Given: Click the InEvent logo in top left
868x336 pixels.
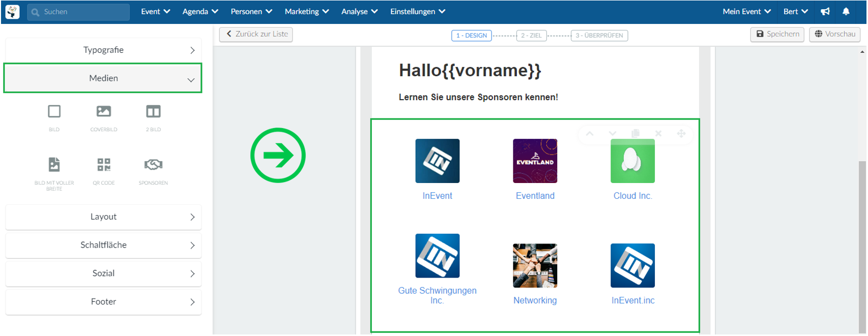Looking at the screenshot, I should (x=12, y=12).
